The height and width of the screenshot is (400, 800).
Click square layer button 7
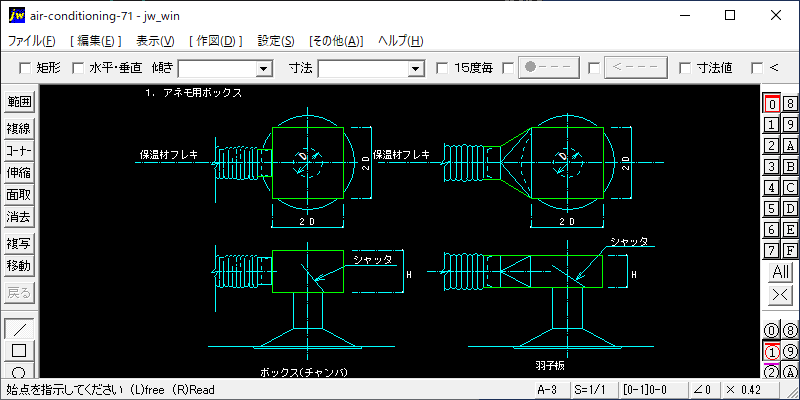[772, 251]
